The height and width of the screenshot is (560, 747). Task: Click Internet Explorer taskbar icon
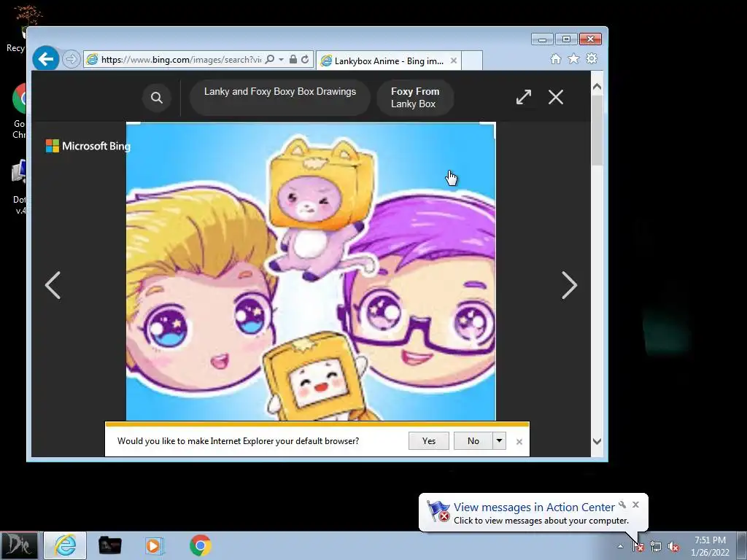coord(65,545)
